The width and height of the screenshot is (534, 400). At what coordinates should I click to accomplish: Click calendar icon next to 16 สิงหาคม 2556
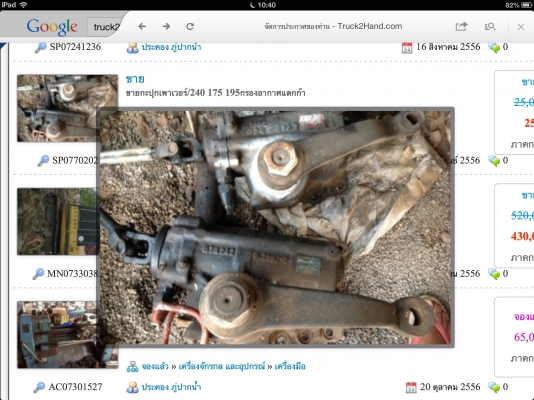tap(407, 47)
